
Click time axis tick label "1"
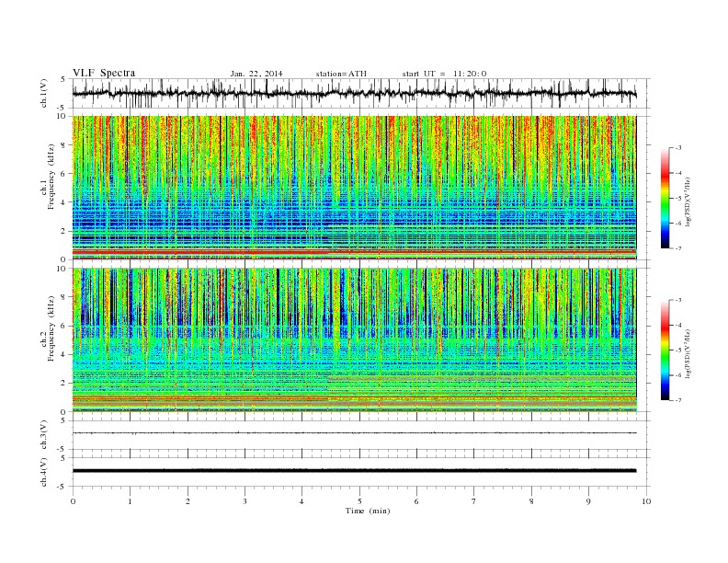click(130, 501)
